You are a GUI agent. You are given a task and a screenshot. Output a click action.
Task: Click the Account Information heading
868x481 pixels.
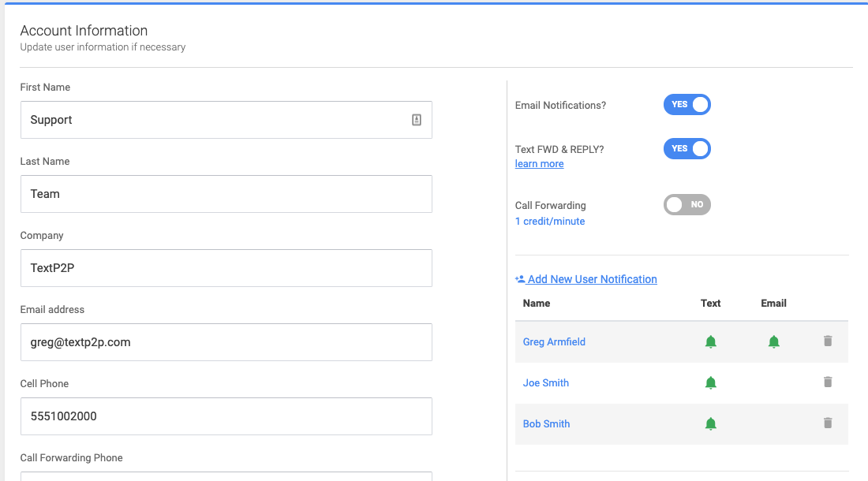pos(84,31)
